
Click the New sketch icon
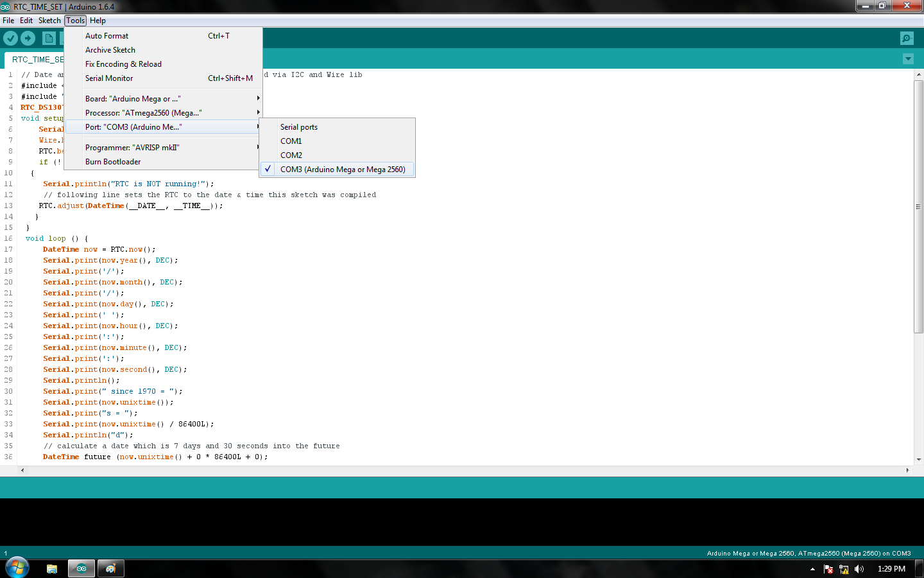pyautogui.click(x=49, y=39)
